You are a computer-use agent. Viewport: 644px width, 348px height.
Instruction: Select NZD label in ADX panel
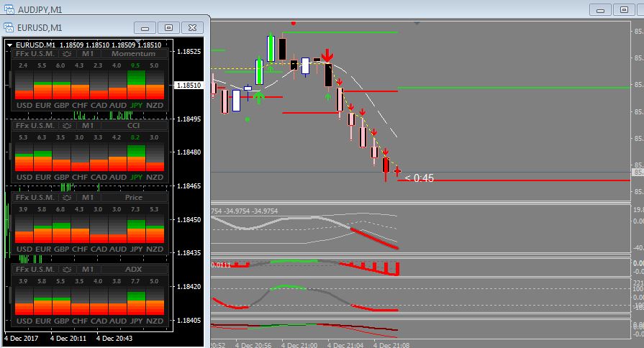click(x=155, y=321)
